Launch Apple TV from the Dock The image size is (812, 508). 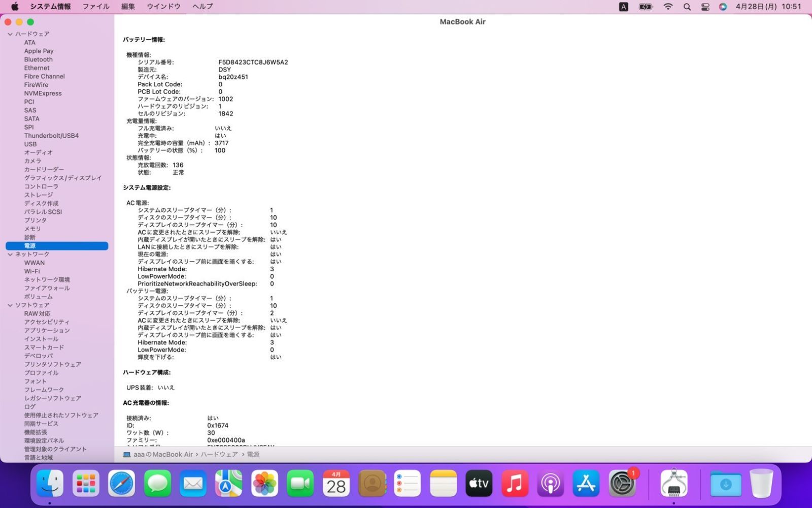tap(479, 483)
